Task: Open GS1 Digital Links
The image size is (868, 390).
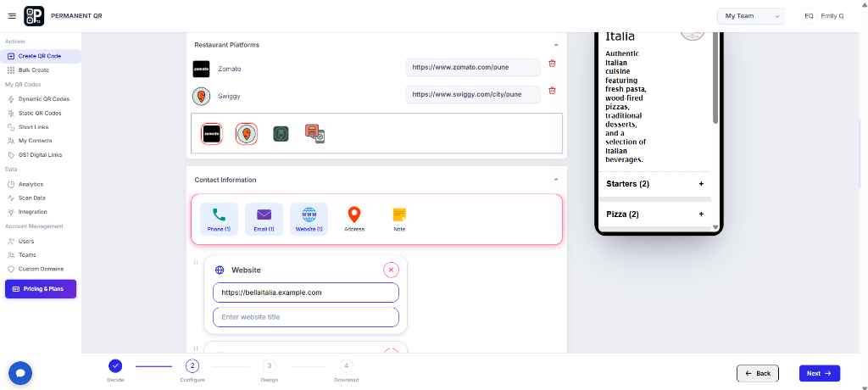Action: [41, 155]
